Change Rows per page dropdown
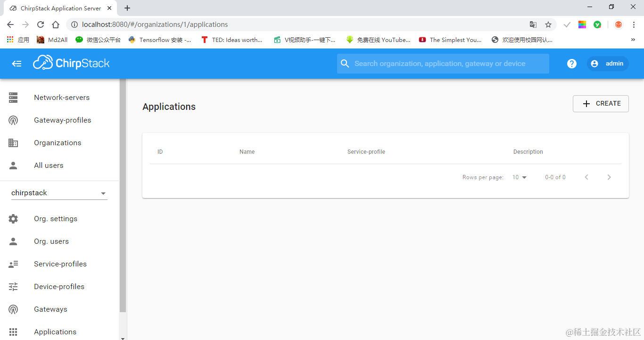 click(x=519, y=177)
